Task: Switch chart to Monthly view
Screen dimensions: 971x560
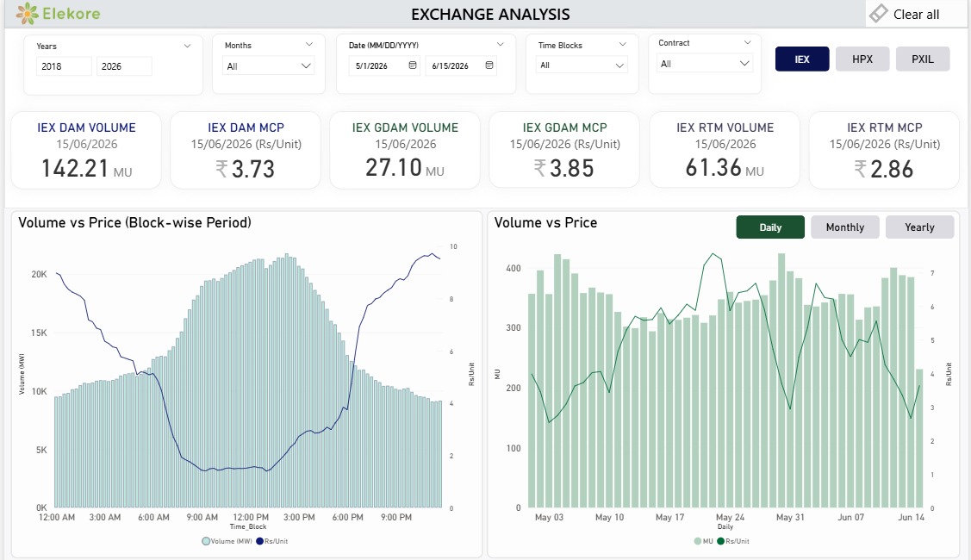Action: pos(844,227)
